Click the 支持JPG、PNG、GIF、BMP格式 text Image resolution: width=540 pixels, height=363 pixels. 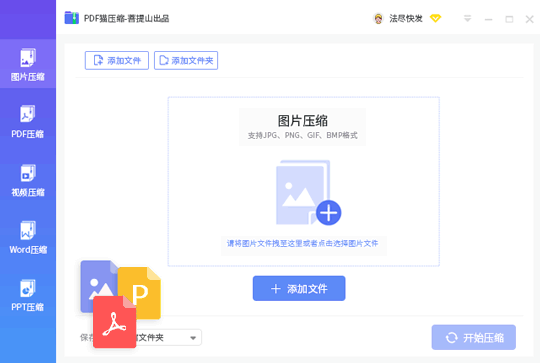(302, 135)
